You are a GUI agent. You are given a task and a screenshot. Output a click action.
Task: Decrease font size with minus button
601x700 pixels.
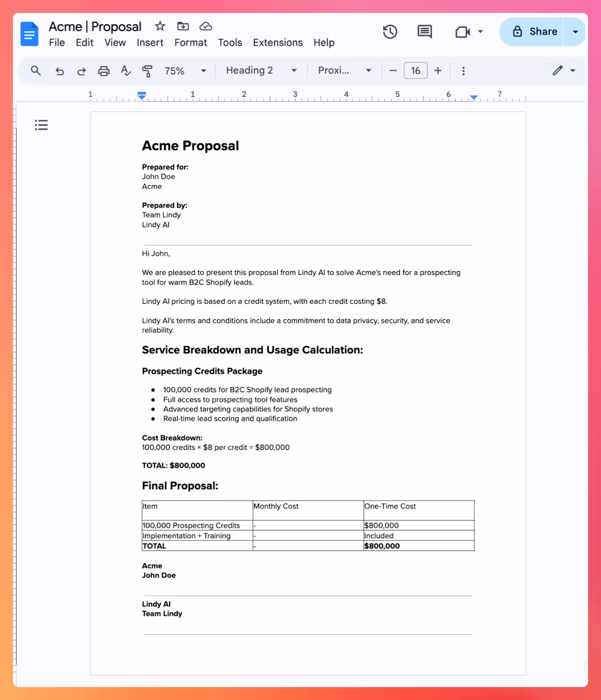click(x=393, y=70)
